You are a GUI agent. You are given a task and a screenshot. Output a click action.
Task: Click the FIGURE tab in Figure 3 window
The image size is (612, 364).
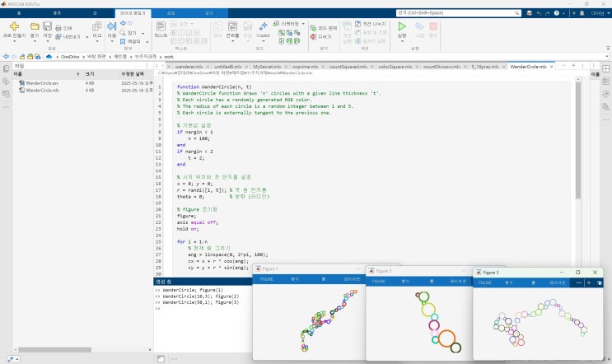(485, 282)
